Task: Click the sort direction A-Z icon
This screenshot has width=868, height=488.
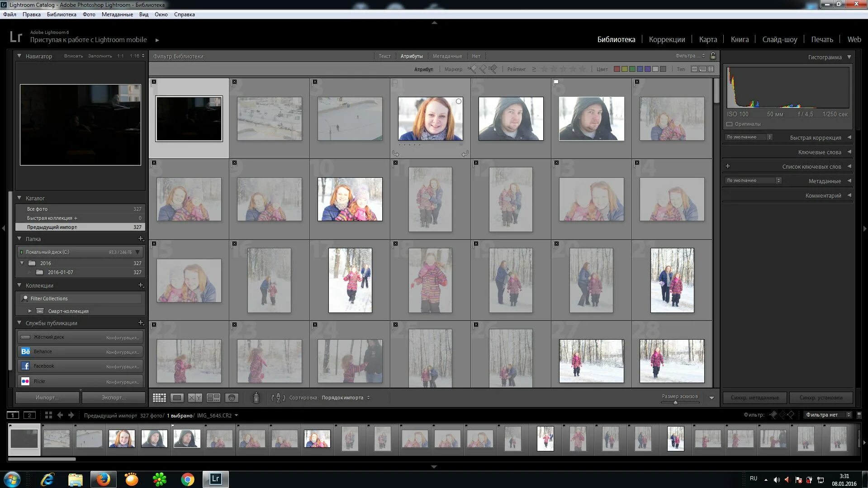Action: tap(278, 398)
